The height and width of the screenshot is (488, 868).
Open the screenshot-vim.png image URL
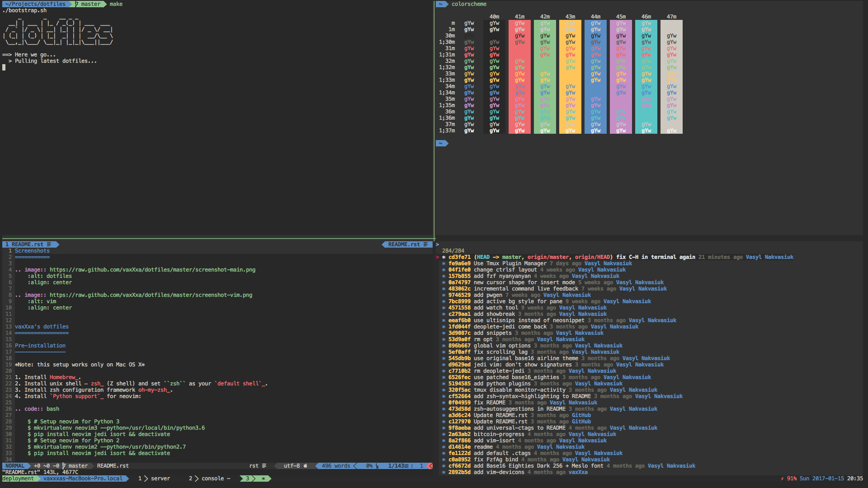pos(151,295)
